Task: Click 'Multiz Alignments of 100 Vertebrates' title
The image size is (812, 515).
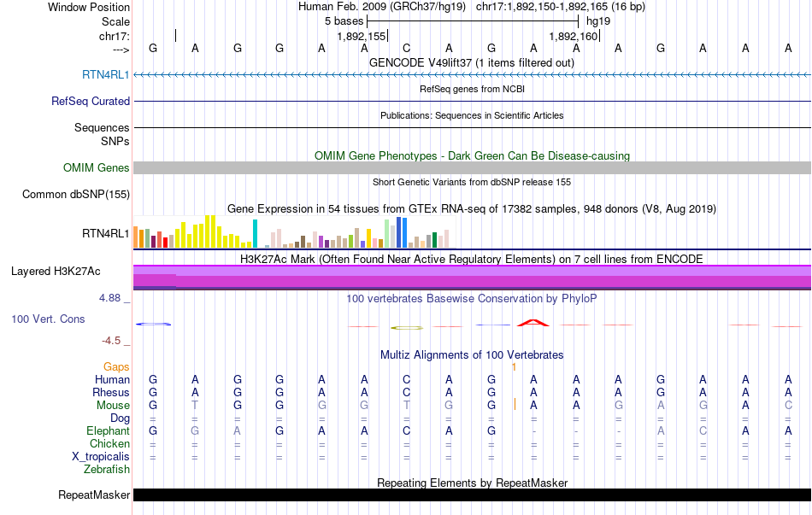Action: (x=472, y=354)
